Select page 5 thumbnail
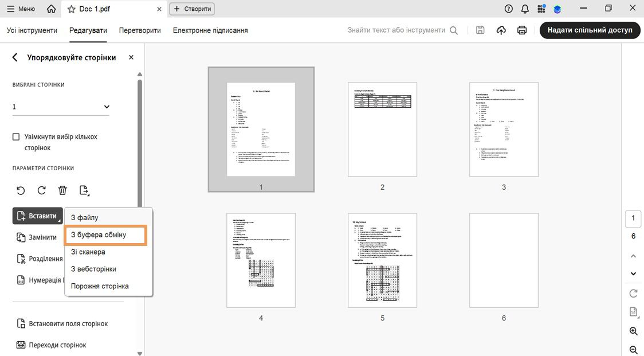 [x=382, y=260]
